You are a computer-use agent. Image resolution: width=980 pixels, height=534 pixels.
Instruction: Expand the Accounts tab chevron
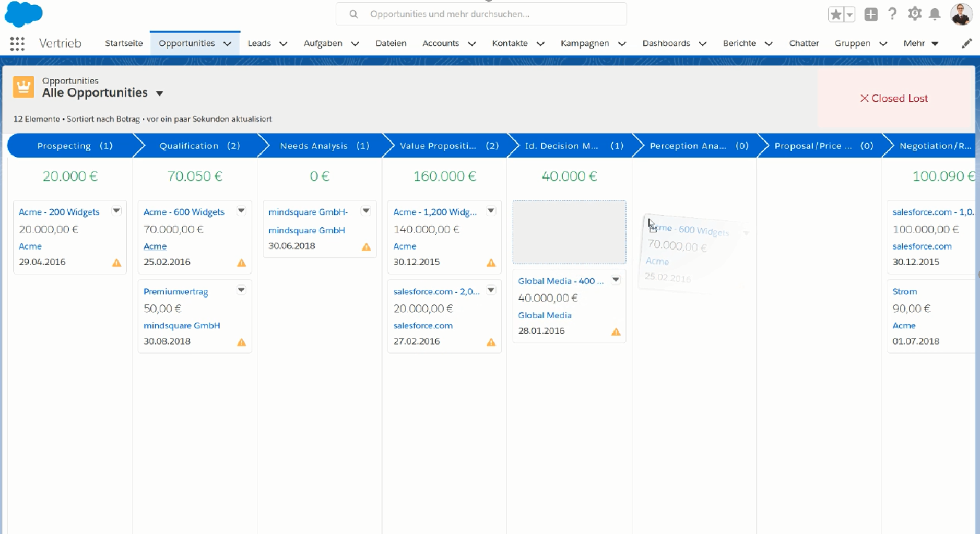click(x=471, y=44)
